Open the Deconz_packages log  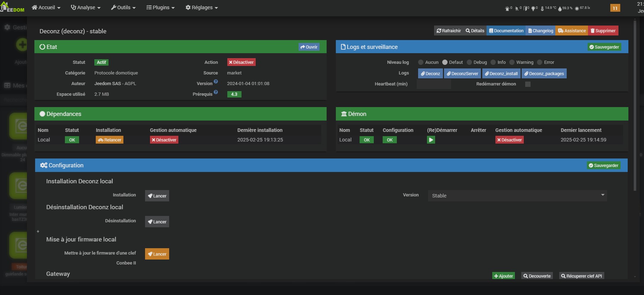click(x=544, y=73)
